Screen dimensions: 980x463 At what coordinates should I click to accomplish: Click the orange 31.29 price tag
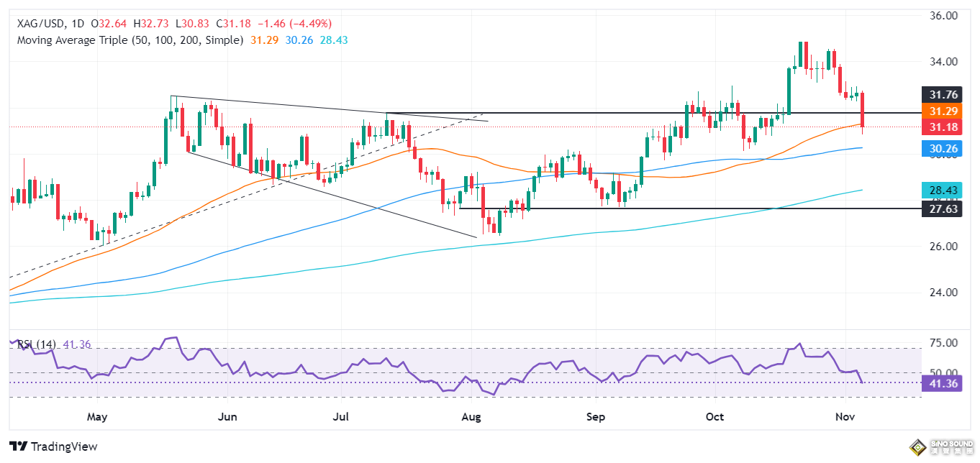(x=943, y=111)
